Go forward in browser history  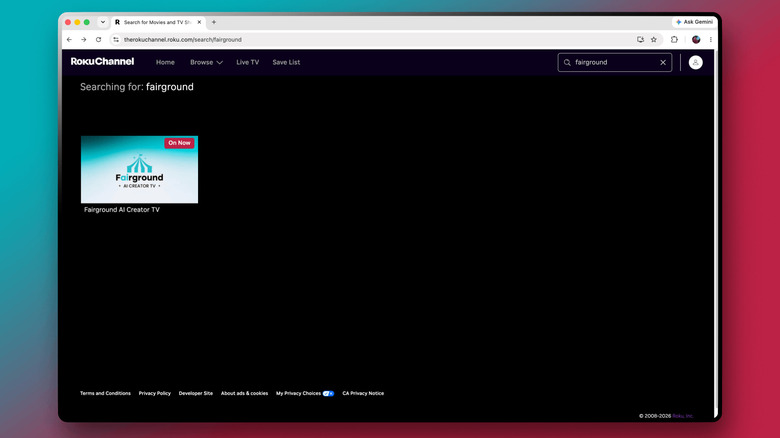(x=84, y=39)
